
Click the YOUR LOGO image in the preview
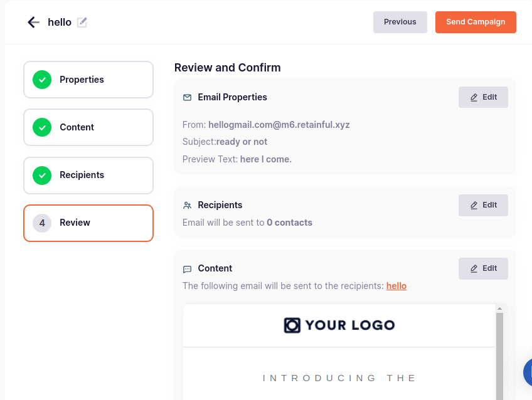click(339, 325)
